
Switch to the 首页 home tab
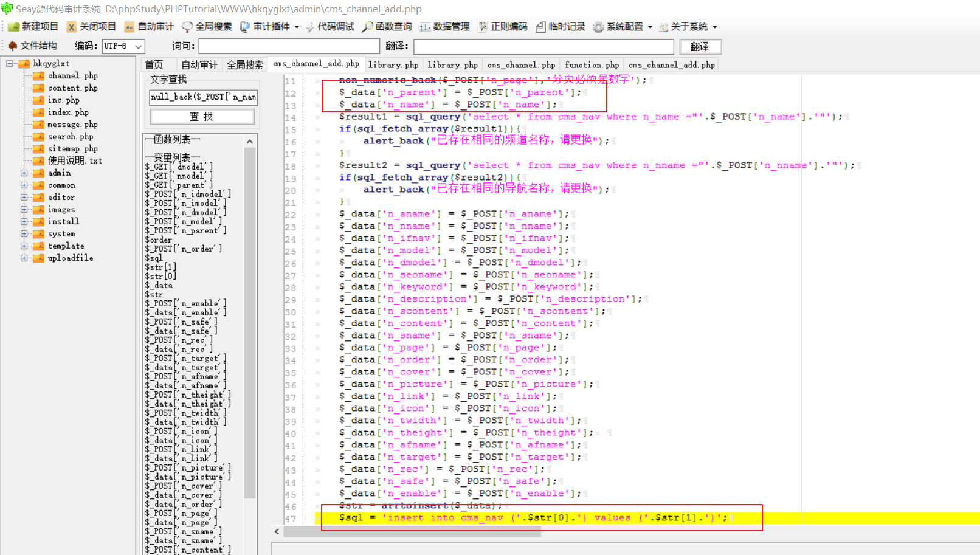click(154, 64)
